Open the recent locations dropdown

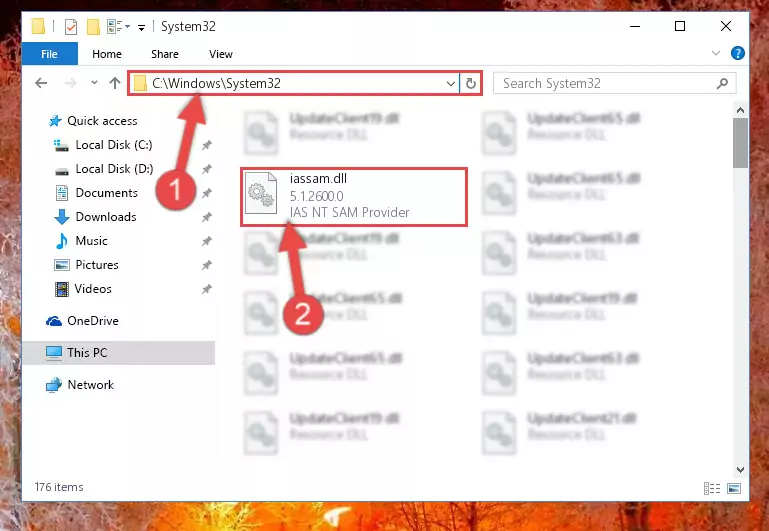tap(94, 83)
